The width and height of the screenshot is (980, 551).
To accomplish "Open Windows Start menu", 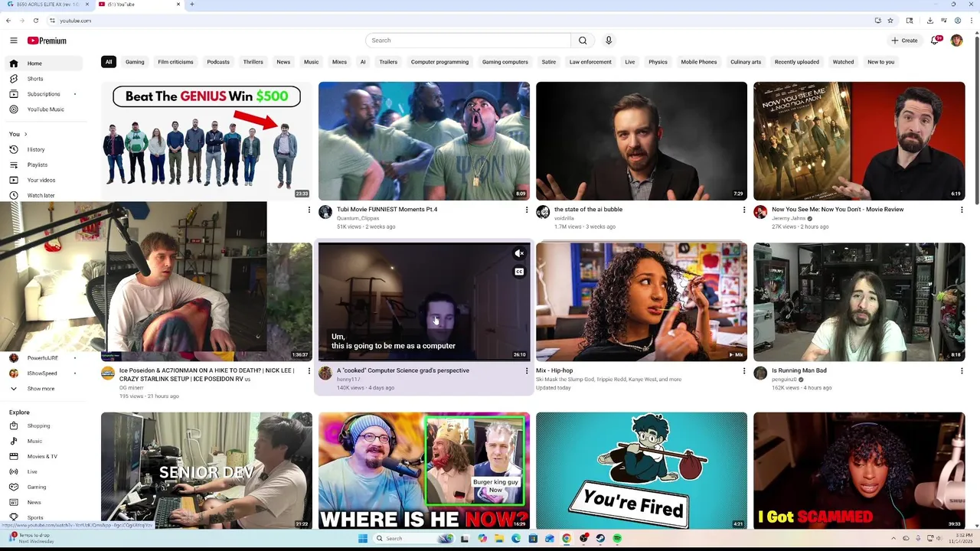I will (x=362, y=538).
